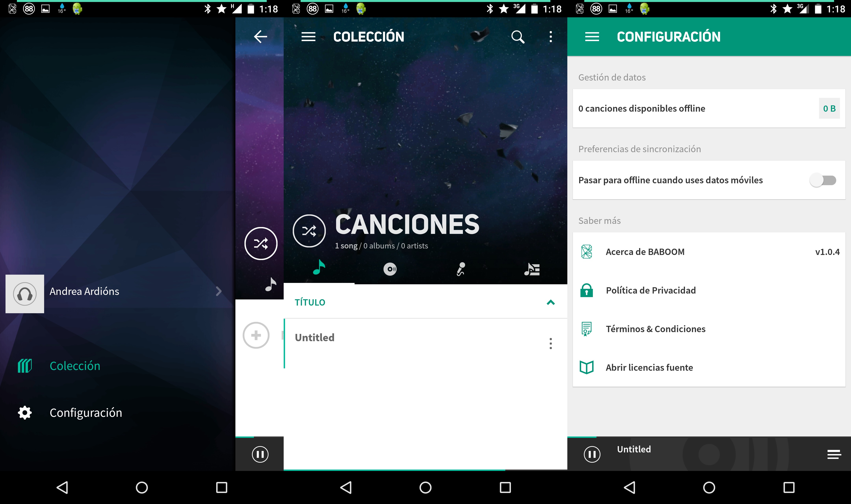Tap the hamburger menu in Colección header

pos(308,36)
